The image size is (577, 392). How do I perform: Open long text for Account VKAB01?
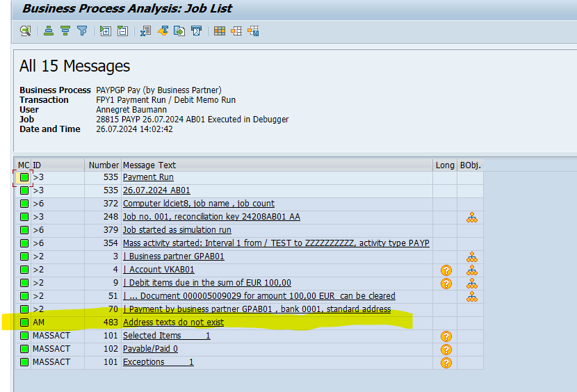(x=446, y=270)
